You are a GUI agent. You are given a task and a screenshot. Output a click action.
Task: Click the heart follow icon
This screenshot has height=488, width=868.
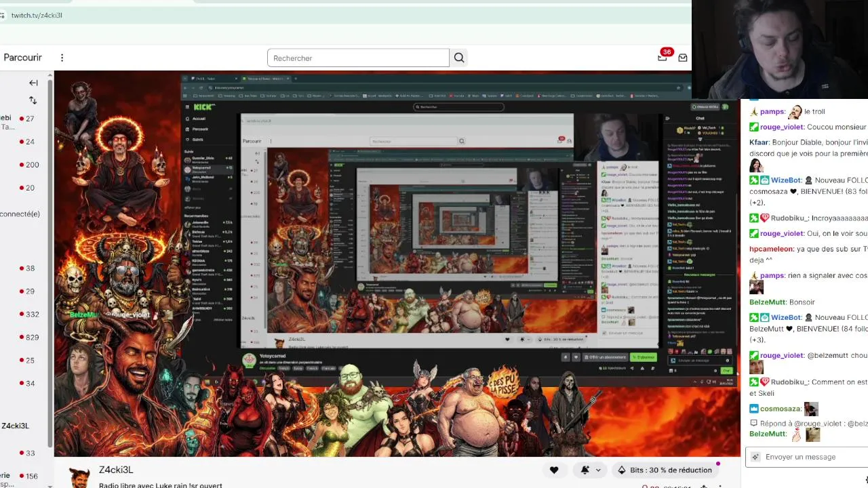point(554,470)
